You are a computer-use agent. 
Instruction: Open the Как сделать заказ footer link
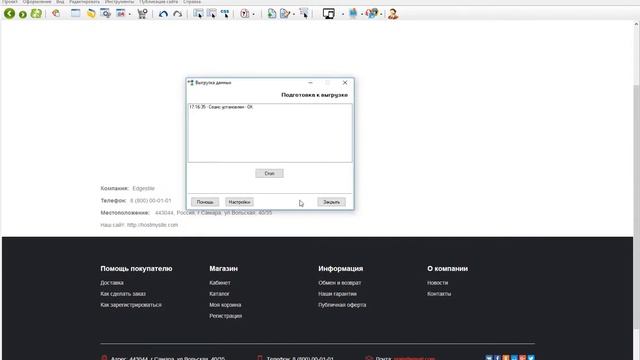123,293
